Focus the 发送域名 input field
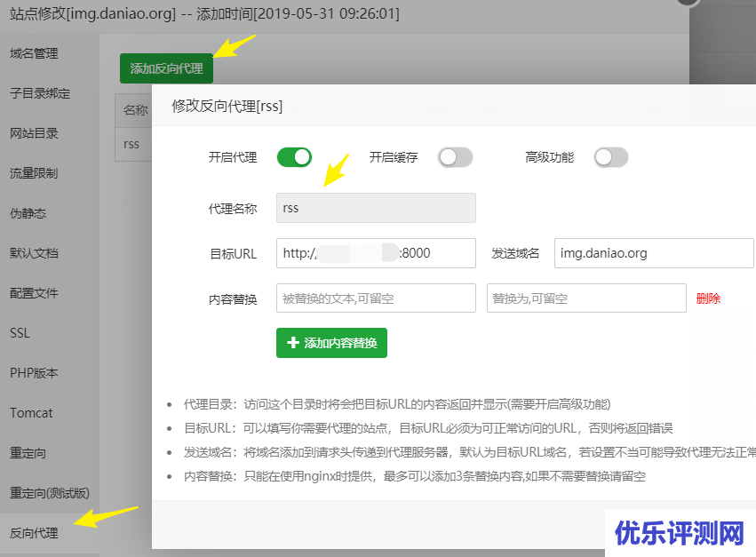 point(653,253)
